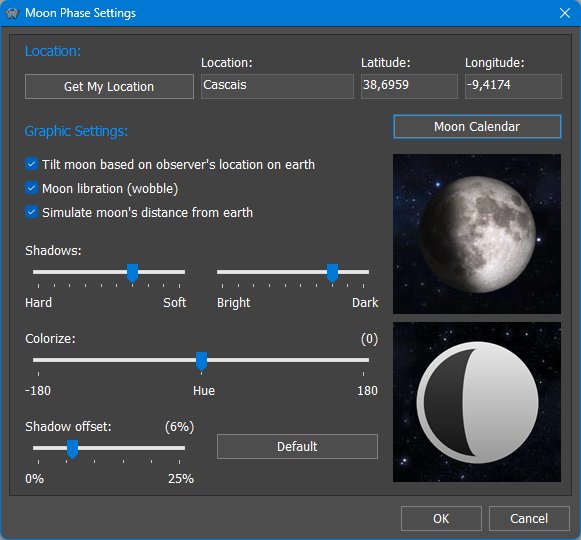Click the Shadow offset slider handle

(x=72, y=449)
